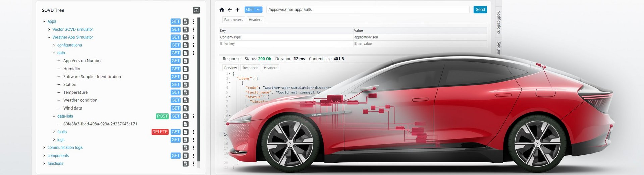This screenshot has width=644, height=175.
Task: Open document icon for Weather App Simulator
Action: click(x=185, y=37)
